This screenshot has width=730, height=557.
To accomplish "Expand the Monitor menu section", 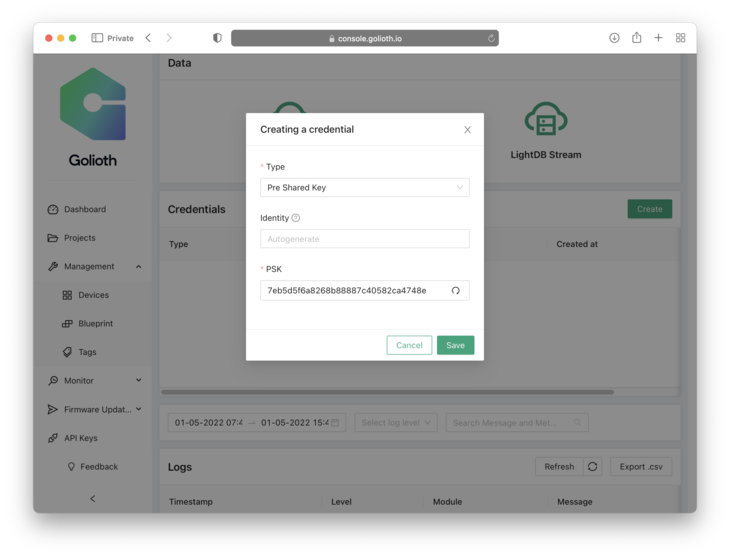I will pyautogui.click(x=94, y=380).
